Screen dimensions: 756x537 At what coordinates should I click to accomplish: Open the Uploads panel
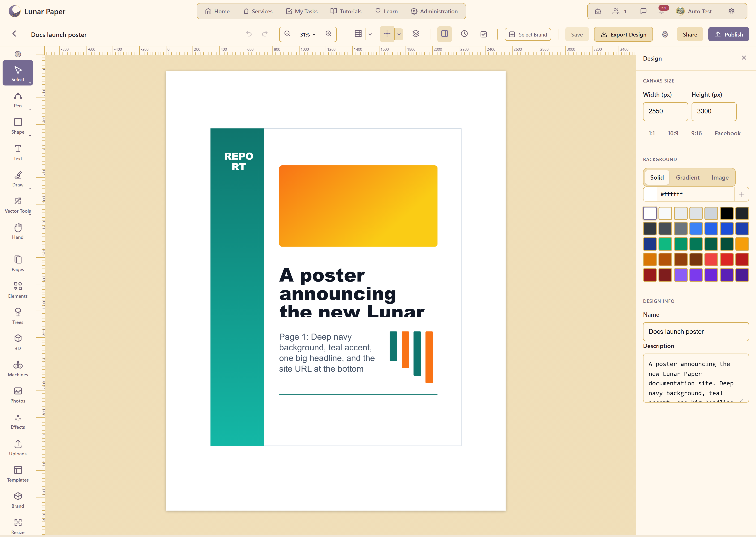click(x=18, y=448)
